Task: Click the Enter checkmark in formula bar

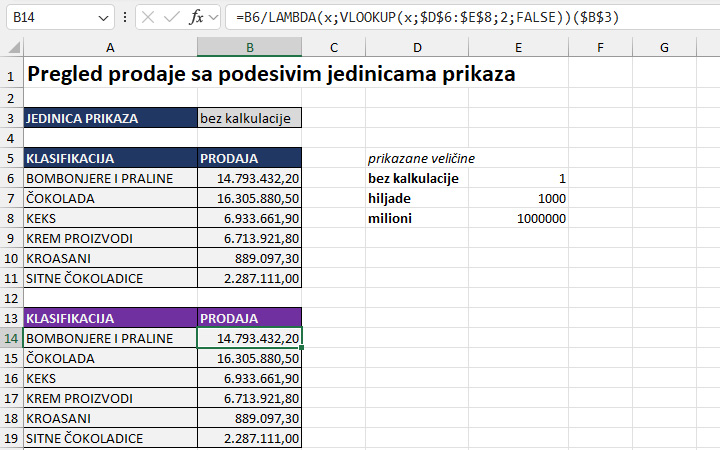Action: pos(172,18)
